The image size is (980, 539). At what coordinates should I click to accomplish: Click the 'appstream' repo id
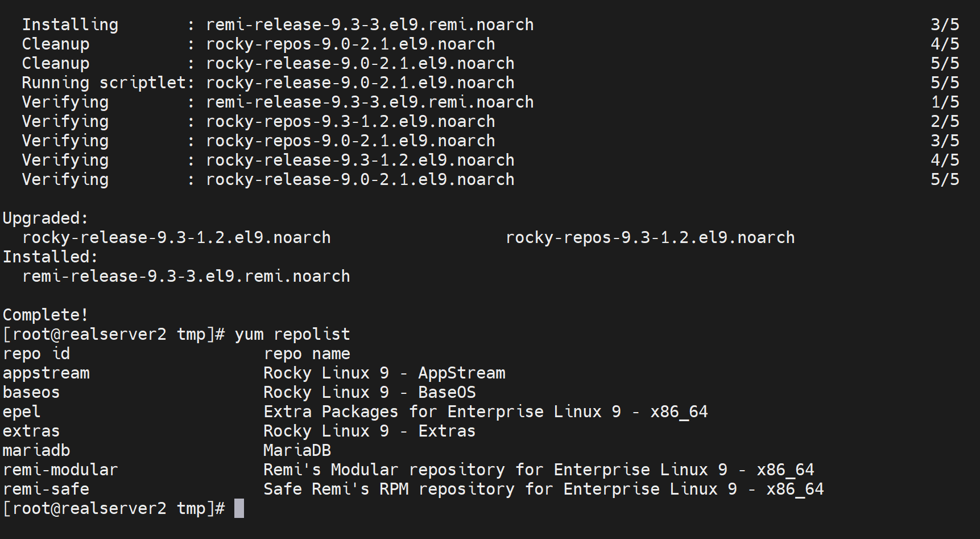click(46, 373)
